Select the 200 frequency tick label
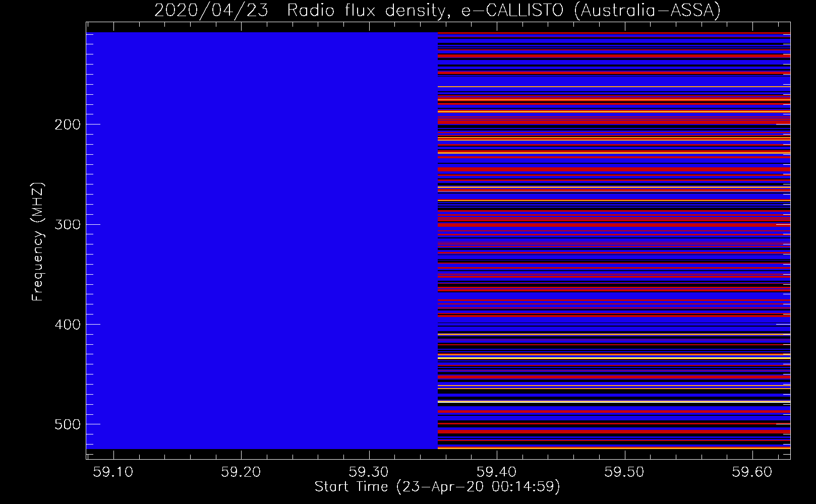This screenshot has width=816, height=504. click(67, 124)
